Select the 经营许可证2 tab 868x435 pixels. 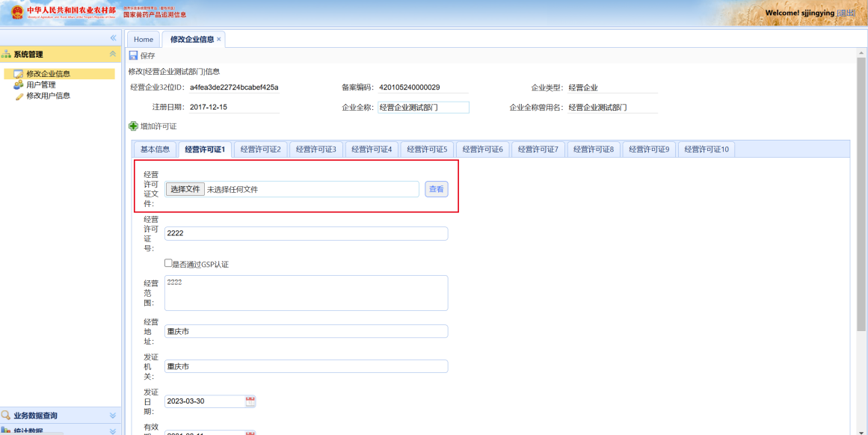(x=260, y=149)
